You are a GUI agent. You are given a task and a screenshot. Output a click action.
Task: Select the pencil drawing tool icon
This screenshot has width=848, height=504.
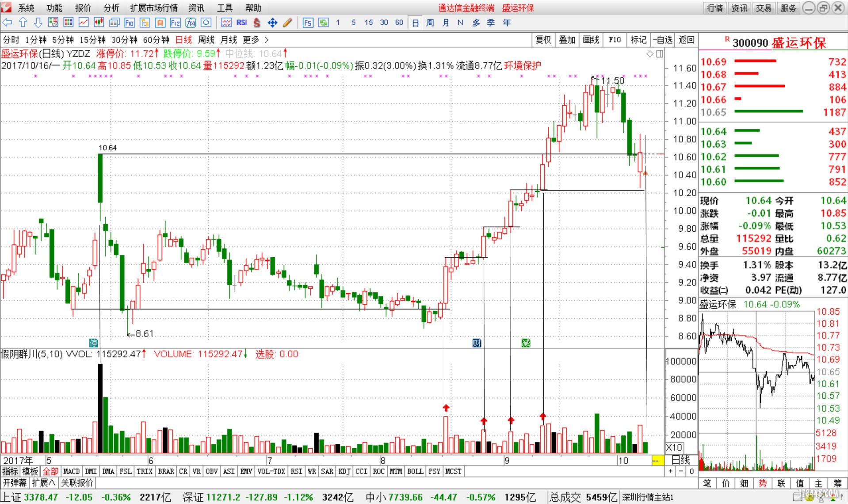pyautogui.click(x=288, y=23)
